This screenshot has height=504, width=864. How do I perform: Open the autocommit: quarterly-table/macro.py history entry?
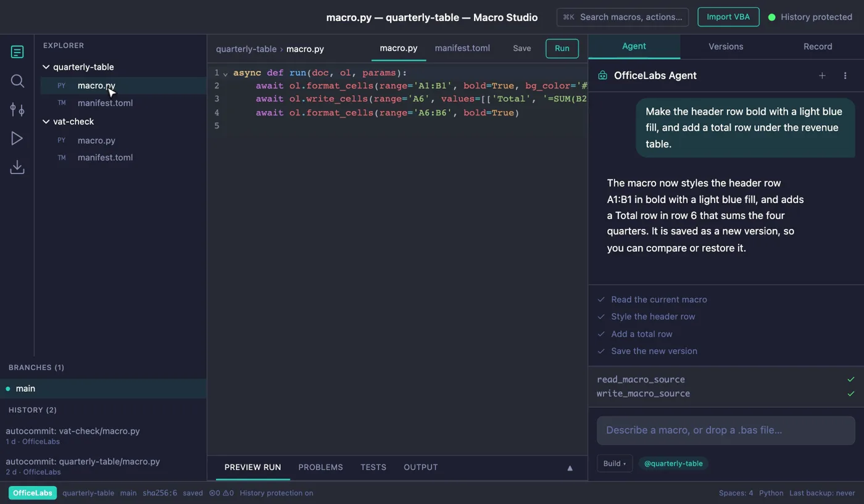coord(103,466)
